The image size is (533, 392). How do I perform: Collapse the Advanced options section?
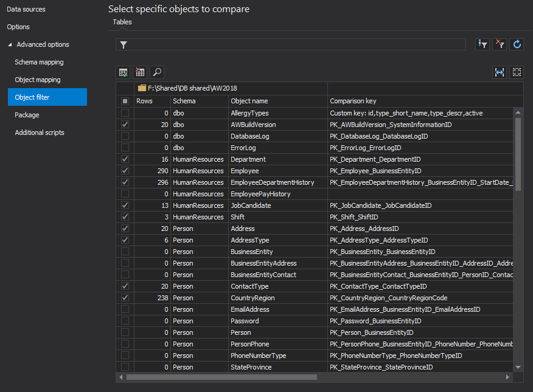pos(9,44)
